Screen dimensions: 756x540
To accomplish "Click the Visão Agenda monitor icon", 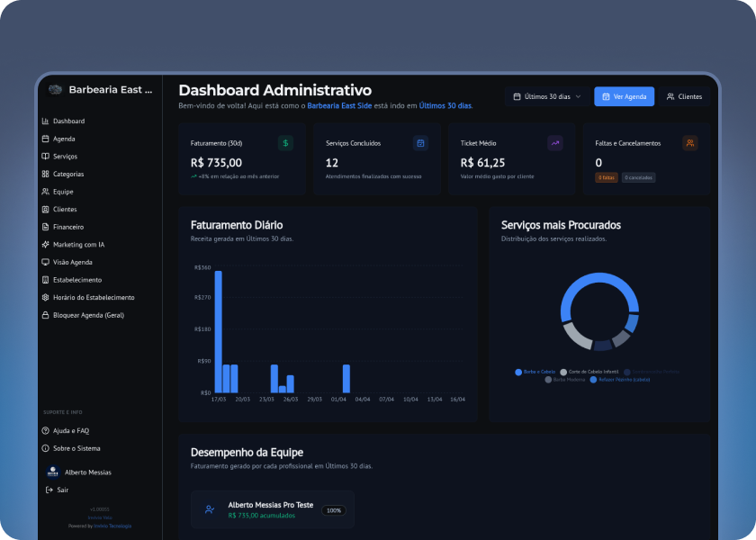I will (x=45, y=262).
